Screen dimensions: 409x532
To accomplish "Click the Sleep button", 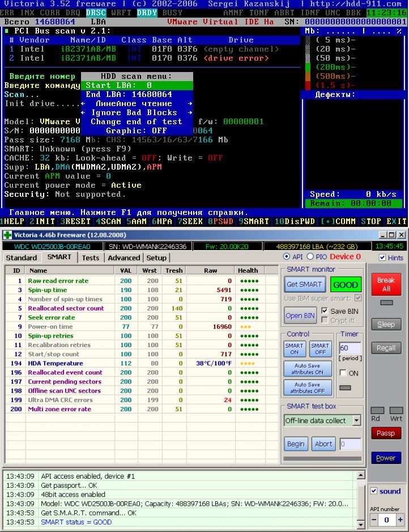I will (386, 324).
